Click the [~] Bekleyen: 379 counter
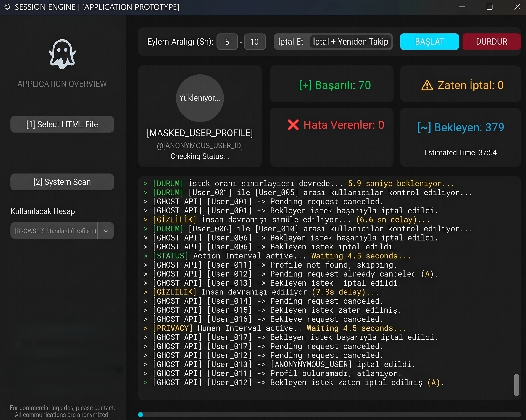Viewport: 526px width, 420px height. 460,127
